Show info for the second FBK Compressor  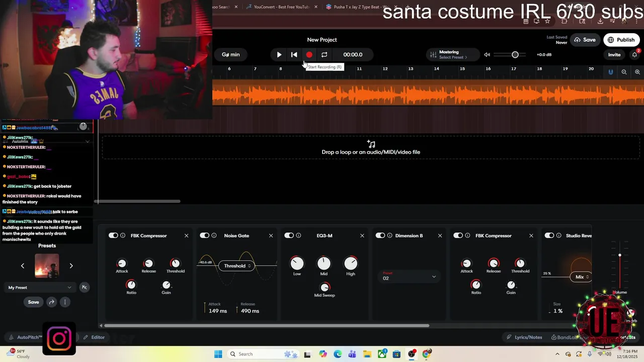click(x=467, y=235)
